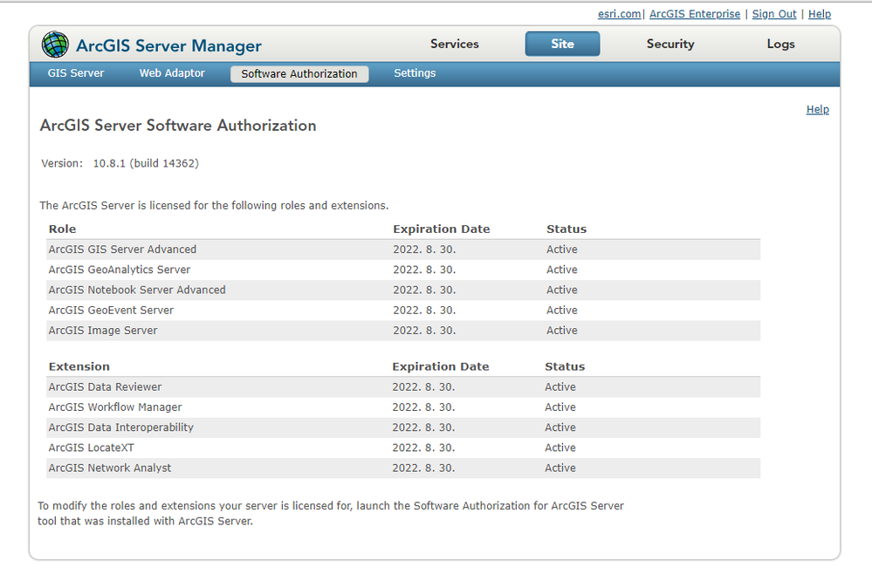
Task: Open the Settings subtab
Action: pyautogui.click(x=415, y=74)
